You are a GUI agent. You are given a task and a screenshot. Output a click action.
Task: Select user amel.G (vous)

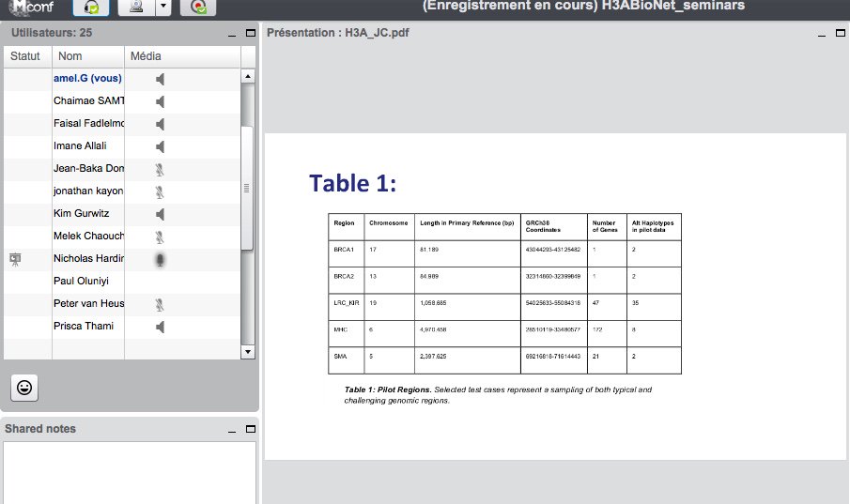[x=88, y=78]
